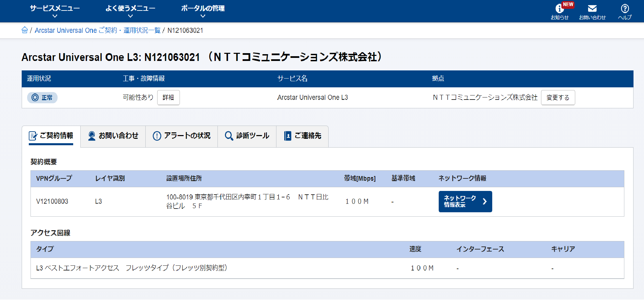The height and width of the screenshot is (304, 644).
Task: Click the 帯域[Mbps] column header
Action: [x=360, y=178]
